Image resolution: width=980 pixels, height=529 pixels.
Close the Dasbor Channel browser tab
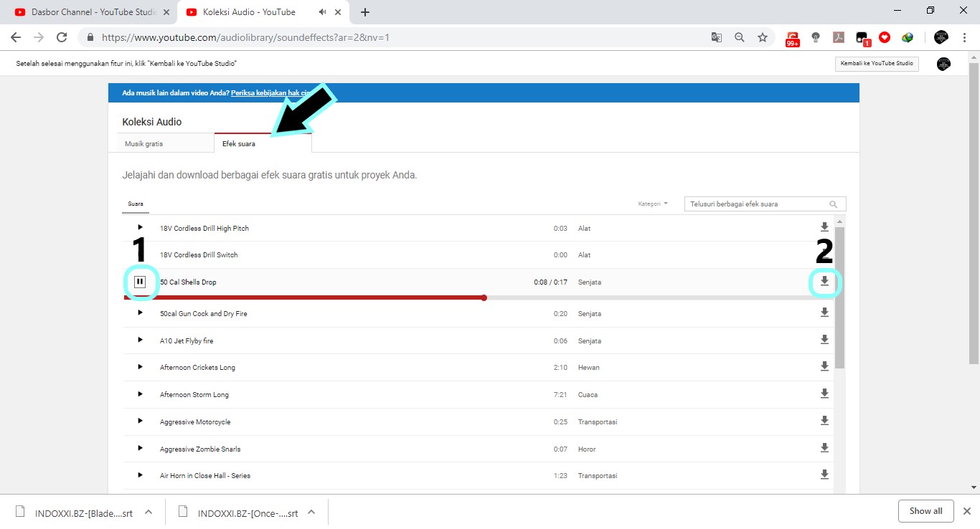pyautogui.click(x=166, y=12)
